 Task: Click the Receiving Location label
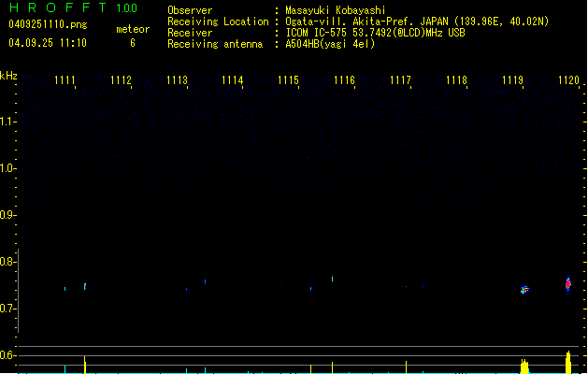pos(218,22)
